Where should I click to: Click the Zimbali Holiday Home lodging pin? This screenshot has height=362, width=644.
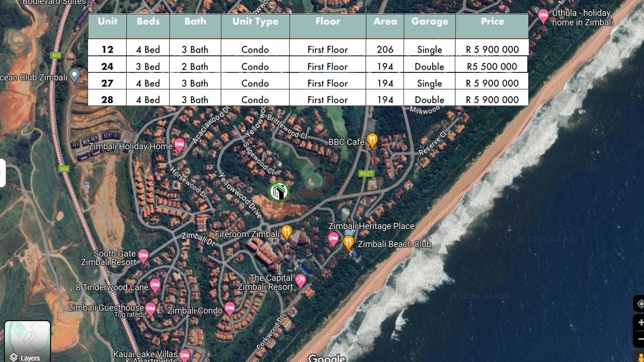coord(180,145)
